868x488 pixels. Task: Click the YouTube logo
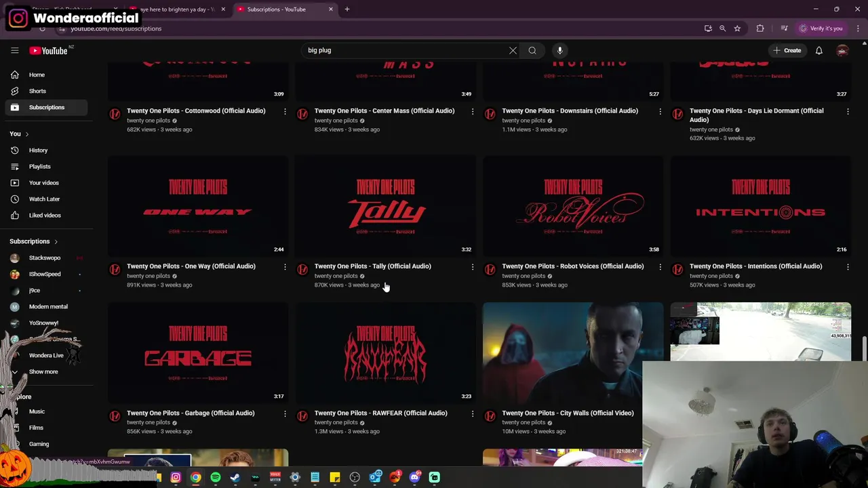(x=48, y=51)
